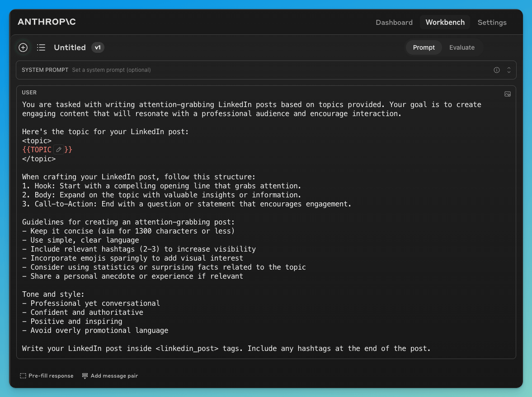Click the line '1. Hook: Start with a compelling'
Viewport: 532px width, 397px height.
(161, 186)
